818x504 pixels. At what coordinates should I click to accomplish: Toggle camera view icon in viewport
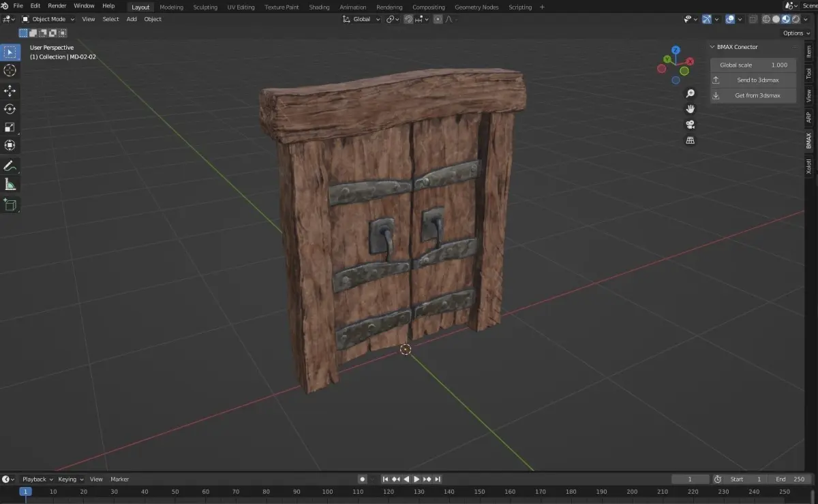(690, 125)
